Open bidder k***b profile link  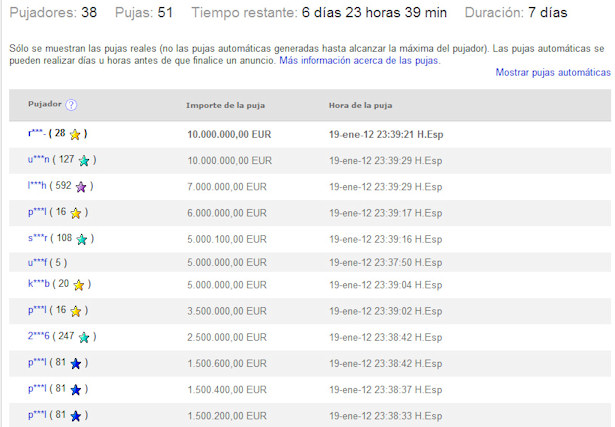(x=38, y=285)
